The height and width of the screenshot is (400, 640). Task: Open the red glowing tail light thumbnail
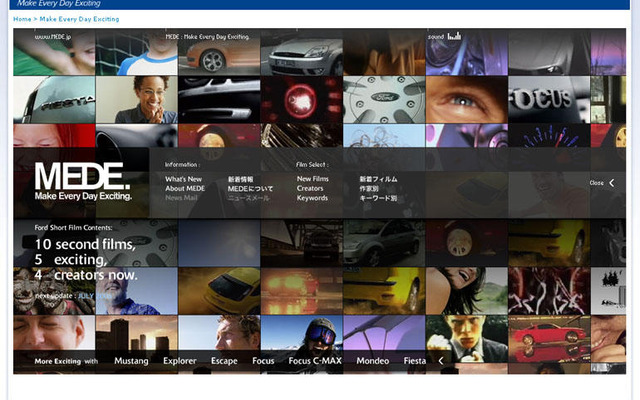tap(302, 100)
